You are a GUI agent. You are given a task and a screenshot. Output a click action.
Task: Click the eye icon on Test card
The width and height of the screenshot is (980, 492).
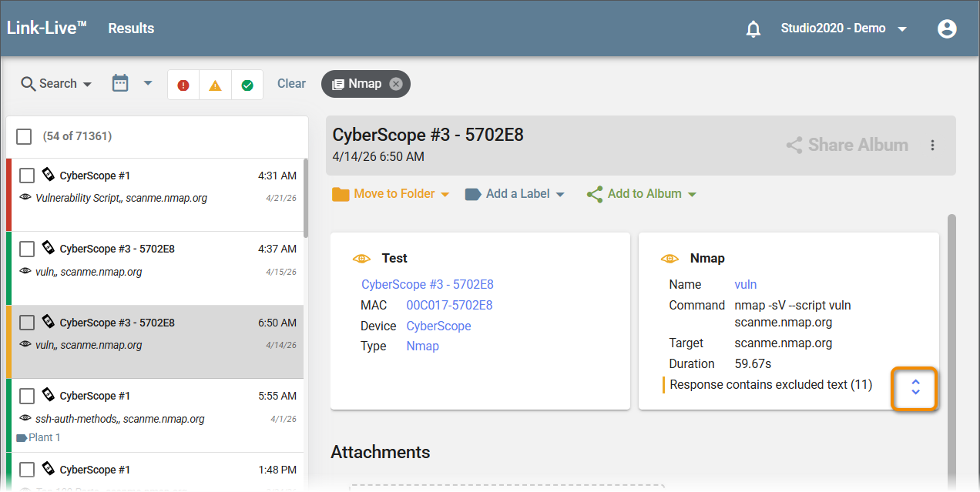361,259
